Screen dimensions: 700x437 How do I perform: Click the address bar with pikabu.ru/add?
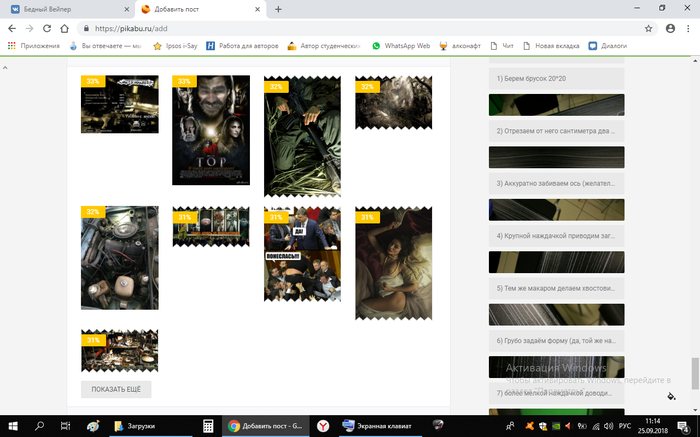(362, 29)
